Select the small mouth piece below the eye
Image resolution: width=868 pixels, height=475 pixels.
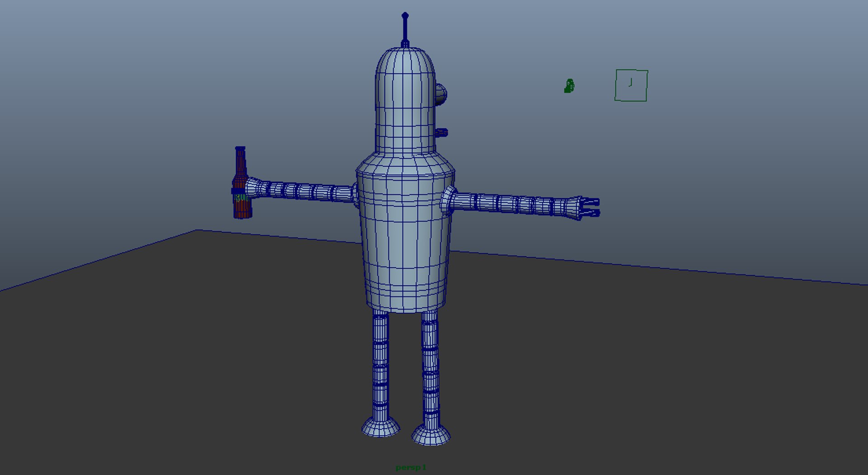pyautogui.click(x=441, y=132)
